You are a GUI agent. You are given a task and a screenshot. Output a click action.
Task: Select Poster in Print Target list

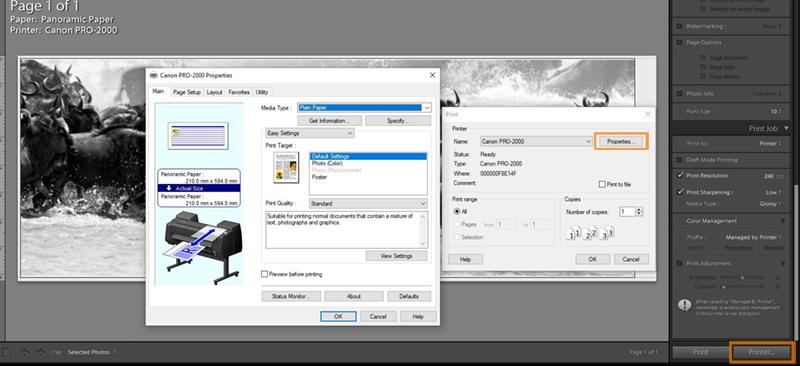(319, 177)
